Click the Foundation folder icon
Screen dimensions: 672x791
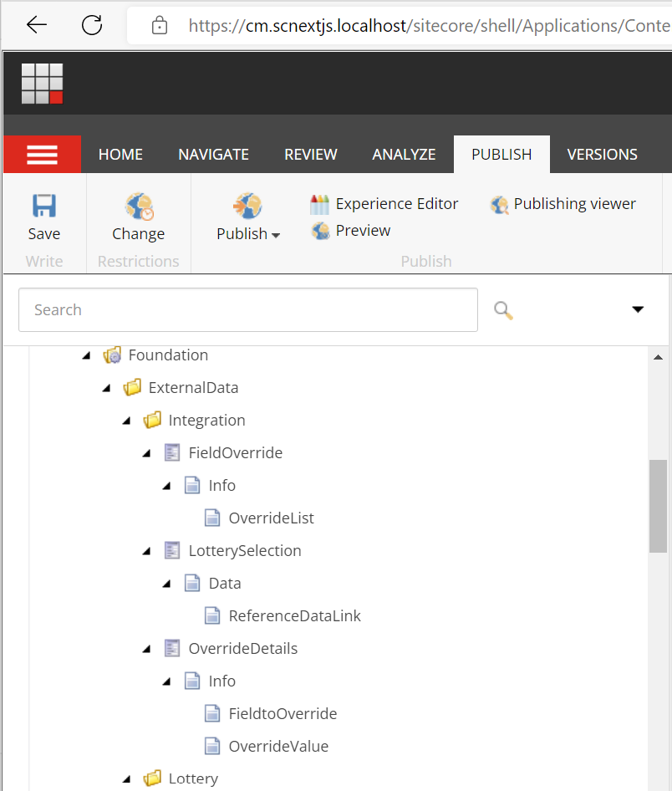[x=112, y=355]
